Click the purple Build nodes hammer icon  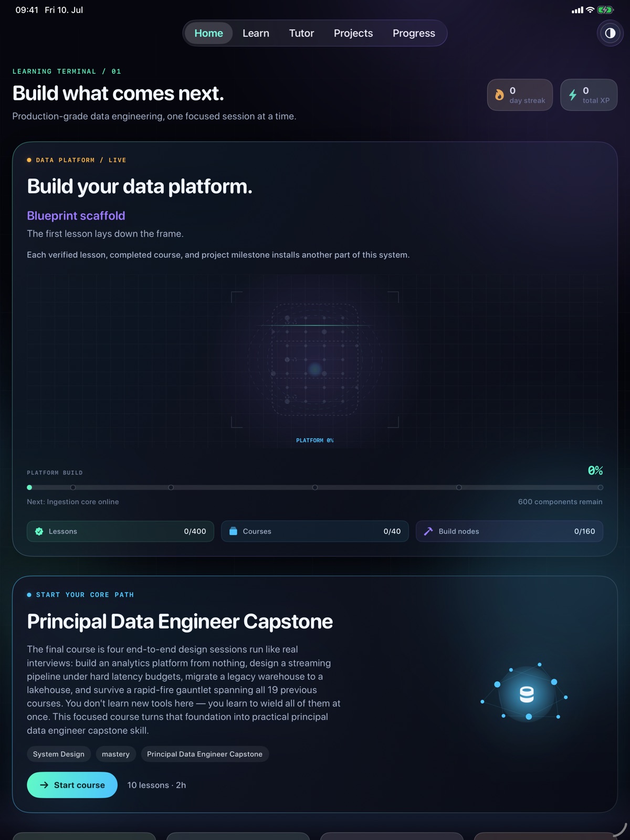pyautogui.click(x=428, y=531)
